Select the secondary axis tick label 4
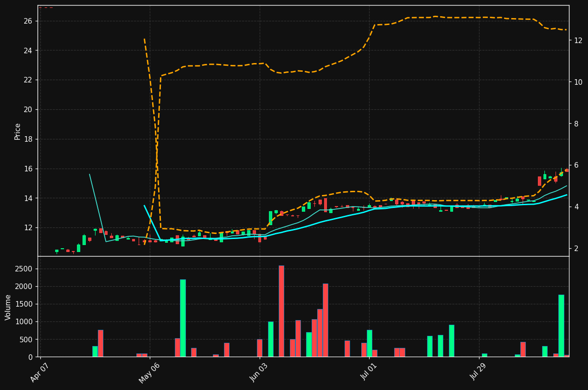 tap(576, 207)
